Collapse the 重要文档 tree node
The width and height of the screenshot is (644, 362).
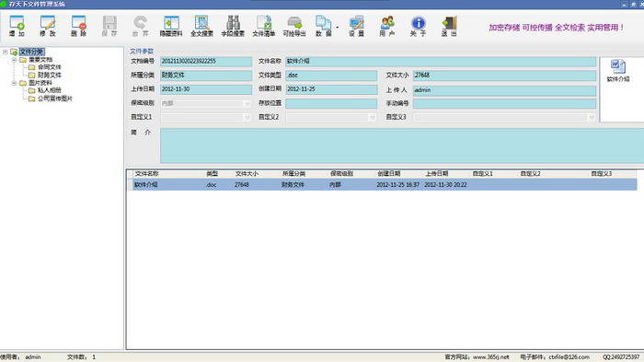(14, 60)
